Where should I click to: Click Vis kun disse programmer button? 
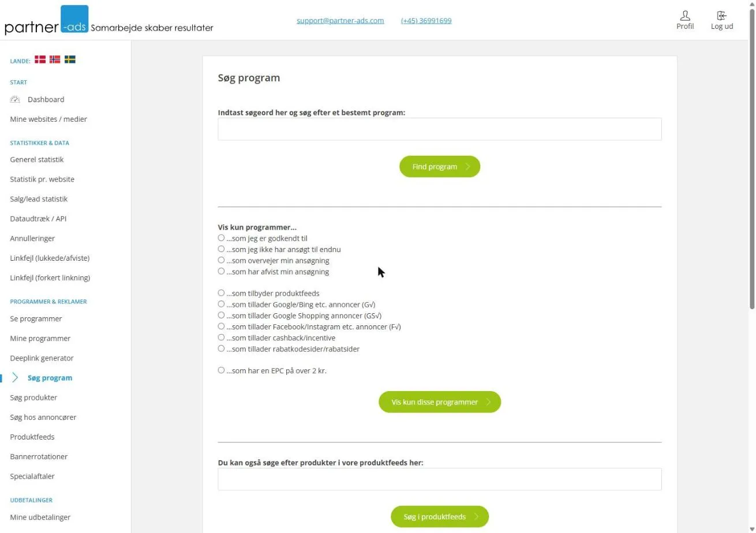[440, 402]
